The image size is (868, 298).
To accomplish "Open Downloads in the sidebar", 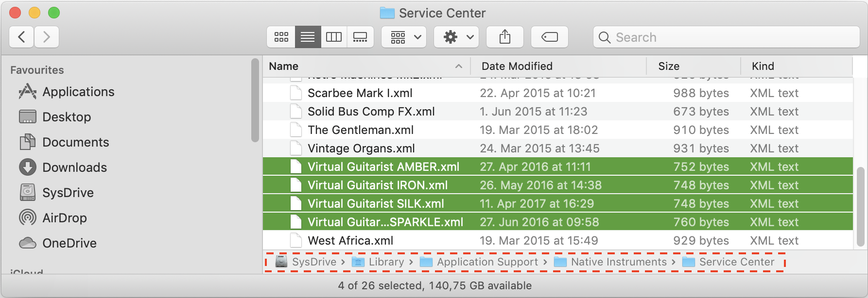I will 63,167.
